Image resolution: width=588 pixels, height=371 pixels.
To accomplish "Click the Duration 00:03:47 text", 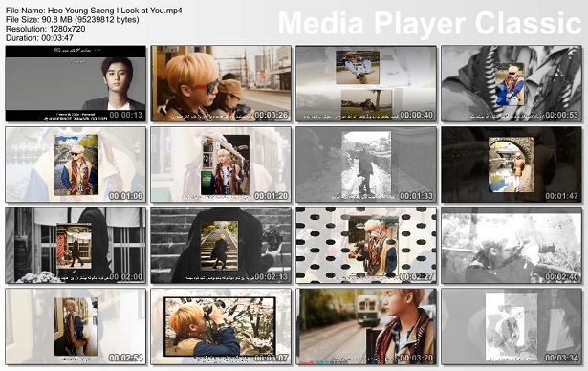I will 39,38.
